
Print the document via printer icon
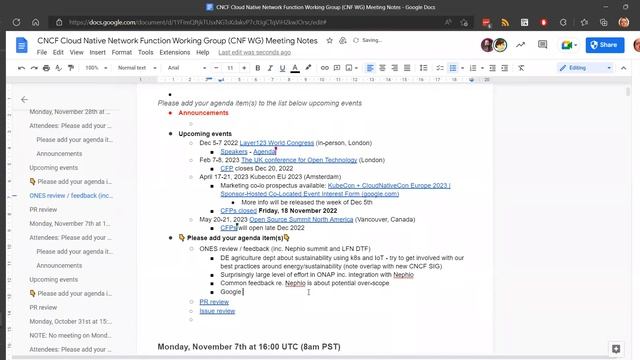(x=46, y=68)
